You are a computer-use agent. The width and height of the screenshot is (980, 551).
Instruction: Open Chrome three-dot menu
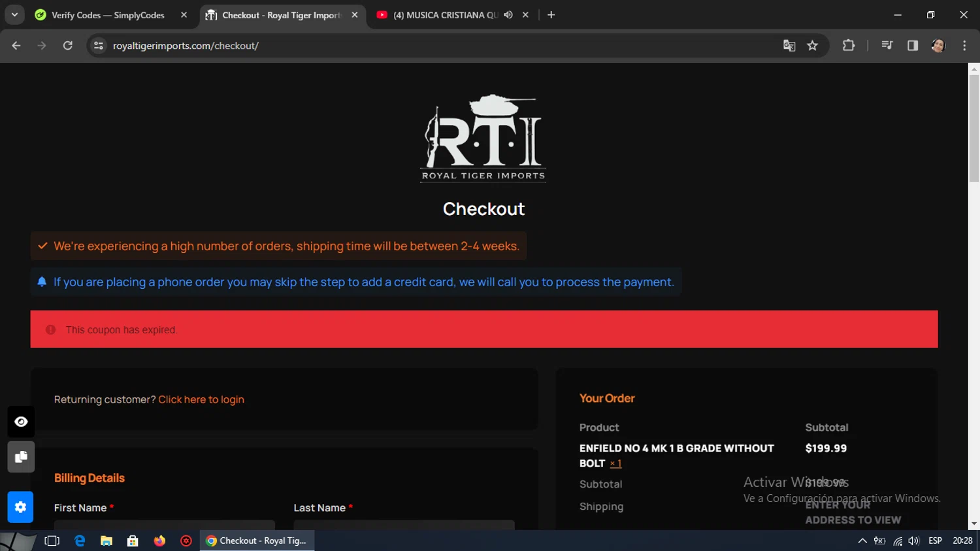click(964, 46)
